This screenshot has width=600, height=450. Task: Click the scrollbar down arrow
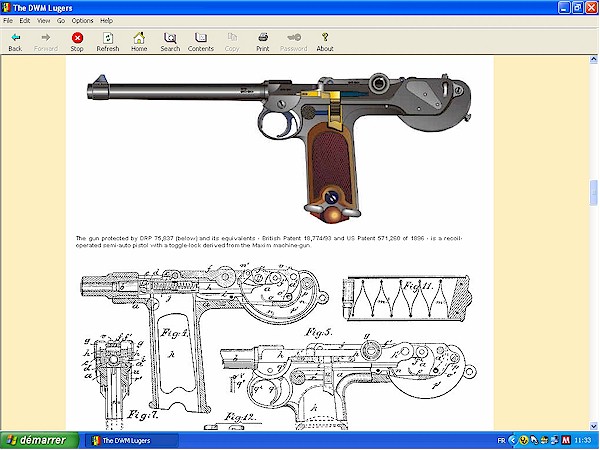pyautogui.click(x=593, y=426)
